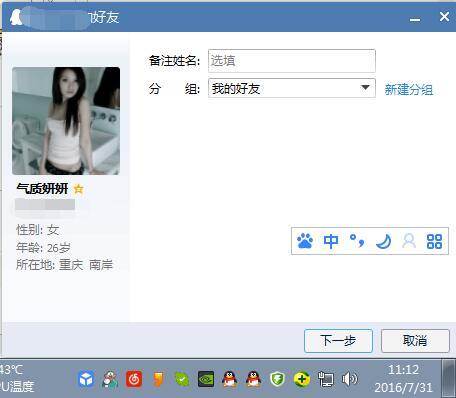
Task: Open the NVIDIA tray icon
Action: 206,379
